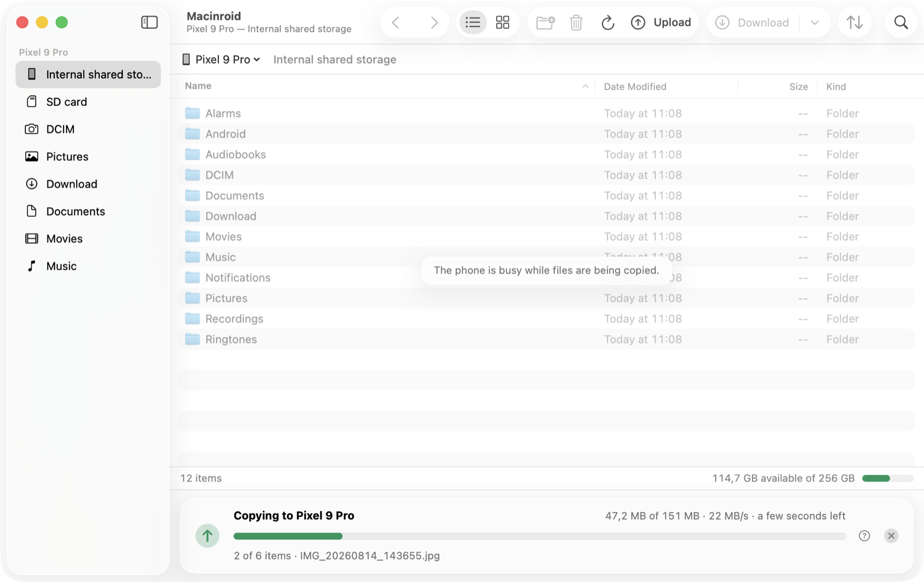Screen dimensions: 924x582
Task: Click the trash delete icon
Action: coord(576,23)
